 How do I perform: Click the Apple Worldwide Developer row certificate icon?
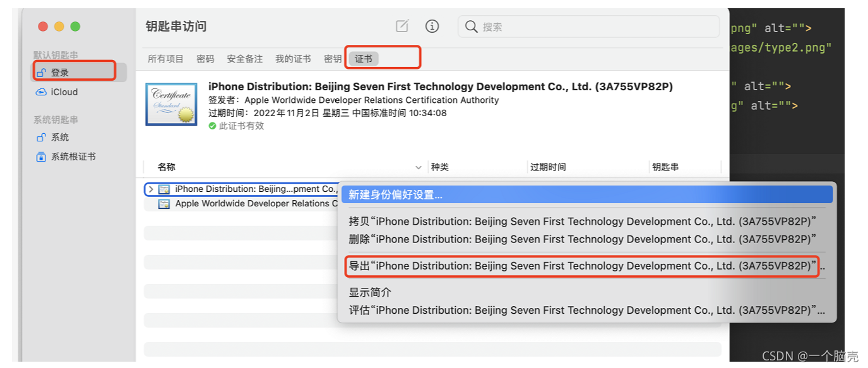(164, 204)
